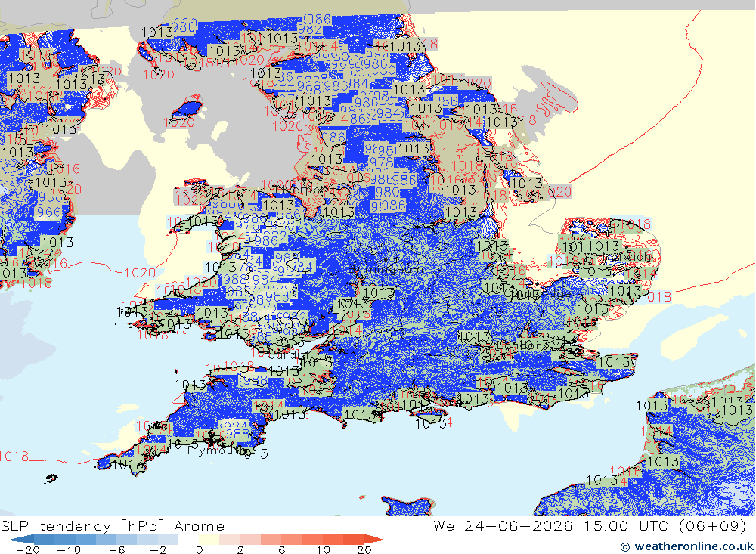Pick the pale yellow swatch above 0
The width and height of the screenshot is (756, 554).
click(x=209, y=539)
